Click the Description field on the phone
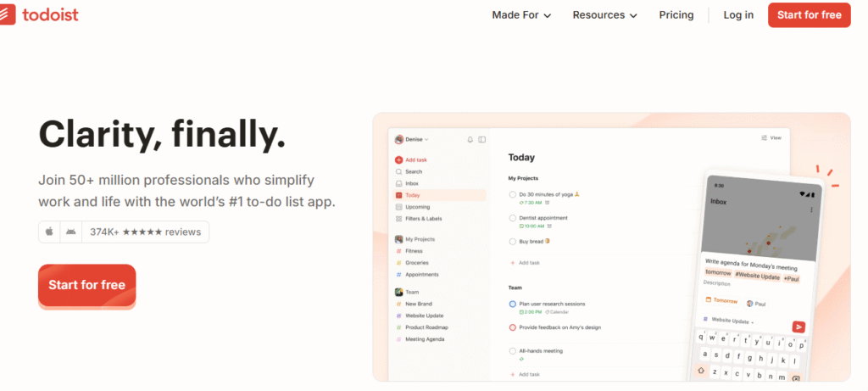Screen dimensions: 868x391 (x=717, y=283)
